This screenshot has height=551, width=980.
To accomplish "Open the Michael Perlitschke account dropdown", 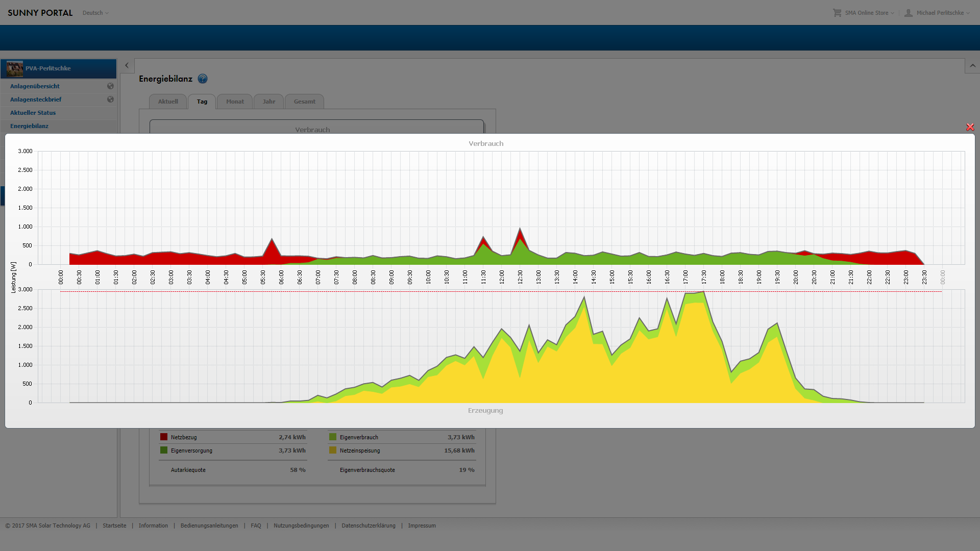I will 943,13.
